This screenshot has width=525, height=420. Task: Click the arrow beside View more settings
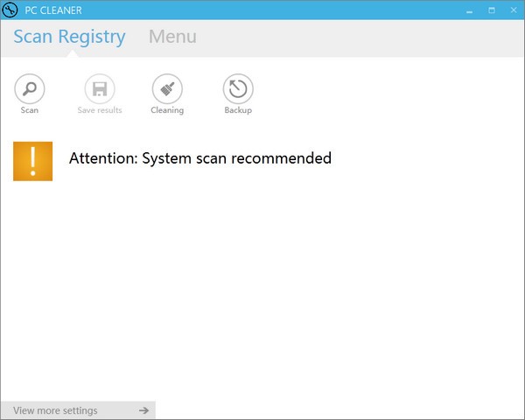143,410
